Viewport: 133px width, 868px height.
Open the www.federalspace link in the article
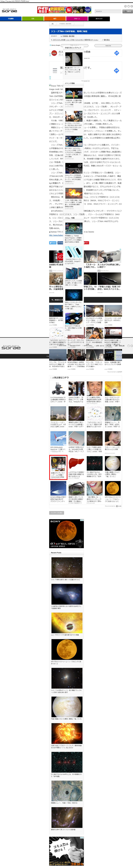point(56,235)
